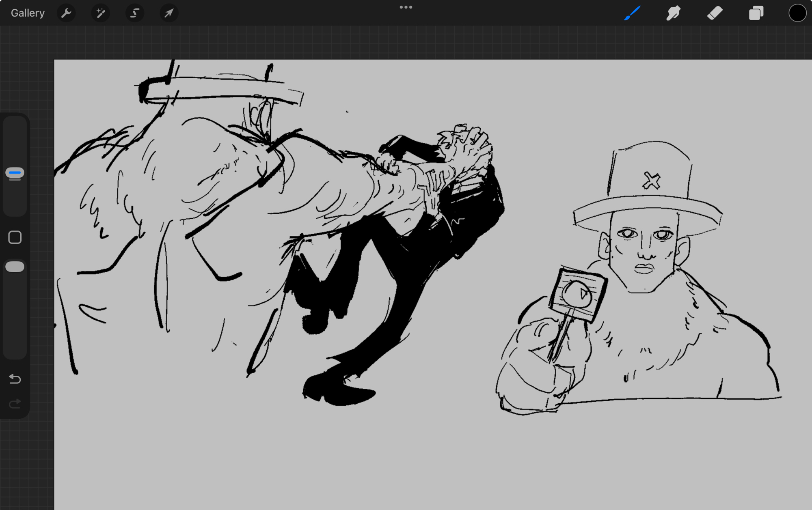Return to Gallery

pos(28,13)
